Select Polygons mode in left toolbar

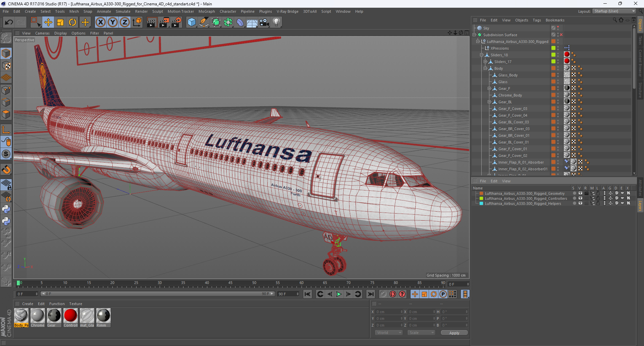(6, 114)
